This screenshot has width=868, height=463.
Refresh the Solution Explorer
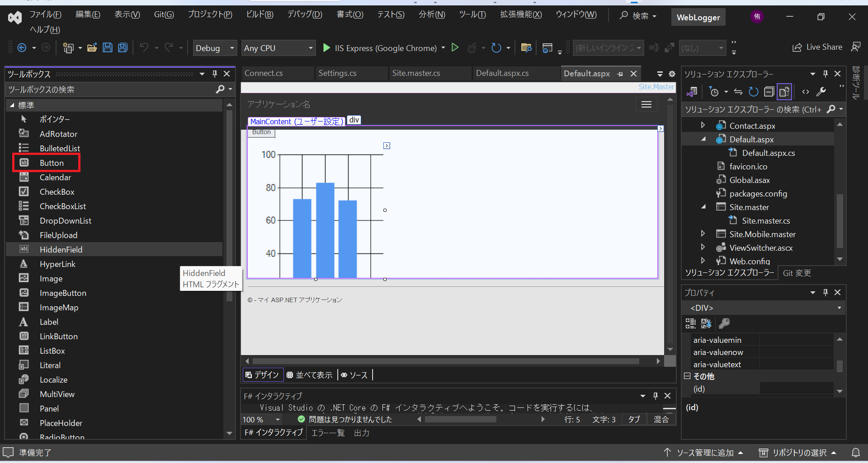[x=753, y=92]
